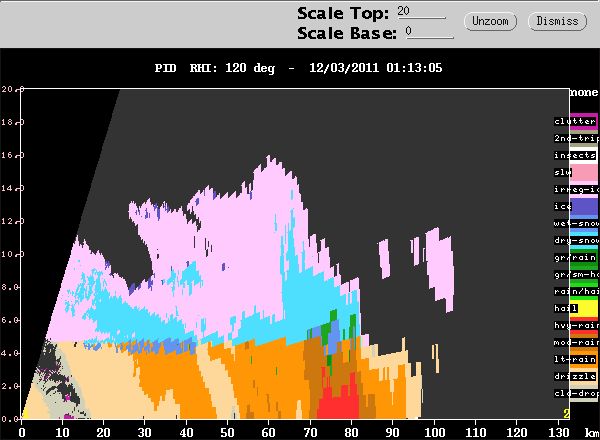This screenshot has width=600, height=440.
Task: Click the 16.0 height axis label
Action: (x=12, y=155)
